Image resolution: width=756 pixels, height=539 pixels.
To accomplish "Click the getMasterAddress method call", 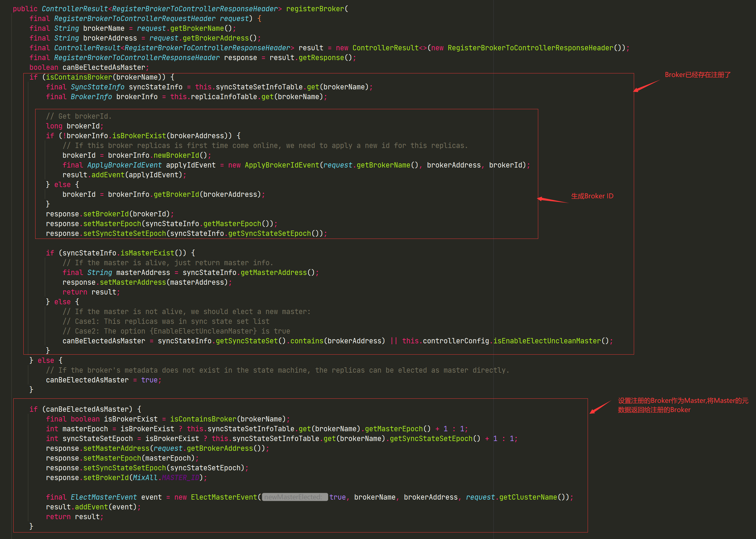I will [x=273, y=273].
